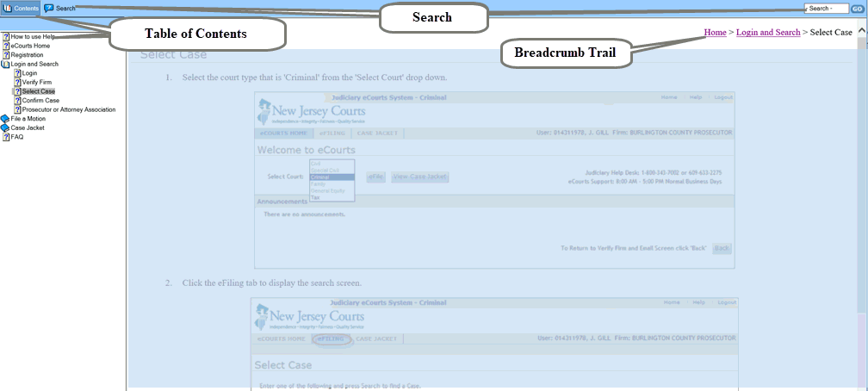Select the Login topic in tree
Screen dimensions: 868x391
(x=30, y=73)
